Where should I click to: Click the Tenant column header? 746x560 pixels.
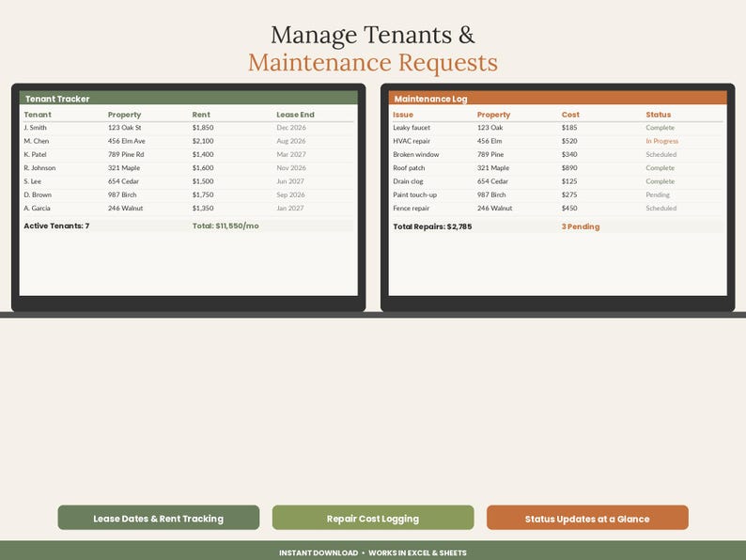coord(38,115)
